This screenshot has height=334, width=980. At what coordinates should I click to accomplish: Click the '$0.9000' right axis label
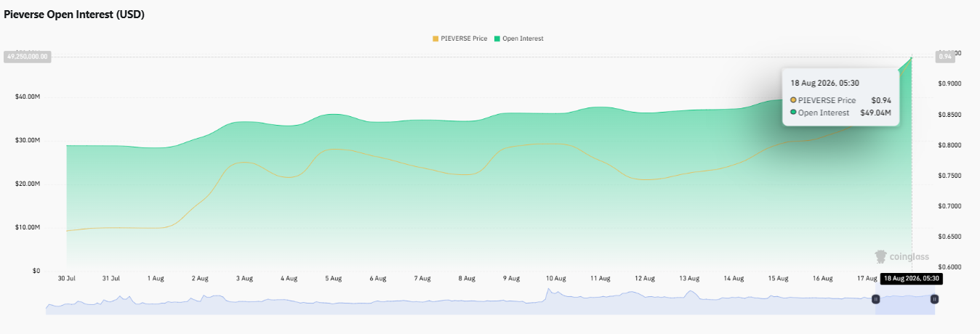click(950, 84)
